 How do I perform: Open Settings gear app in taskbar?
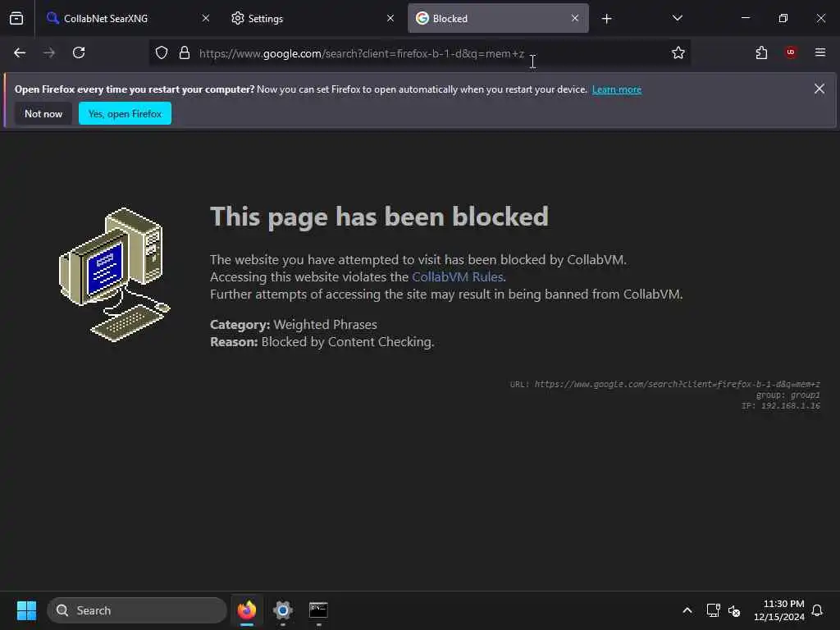(x=283, y=610)
